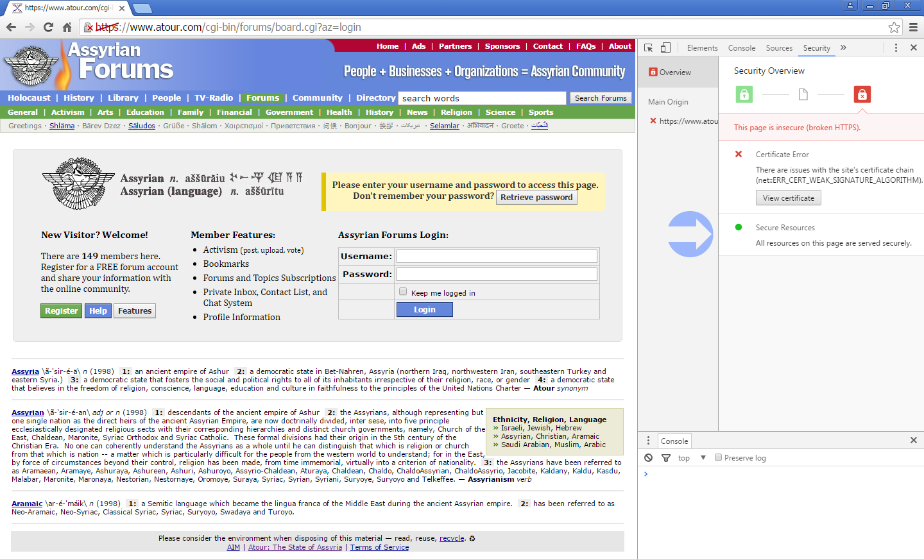Enable the Preserve log checkbox

click(x=719, y=457)
